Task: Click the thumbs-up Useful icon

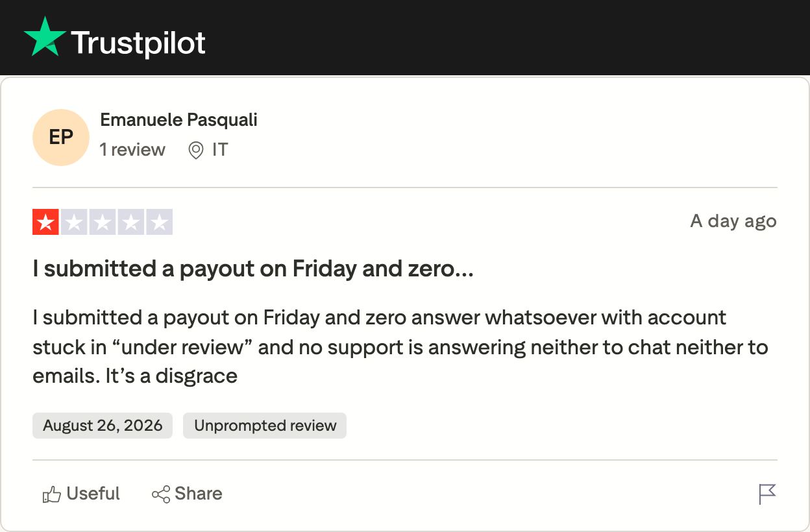Action: tap(52, 494)
